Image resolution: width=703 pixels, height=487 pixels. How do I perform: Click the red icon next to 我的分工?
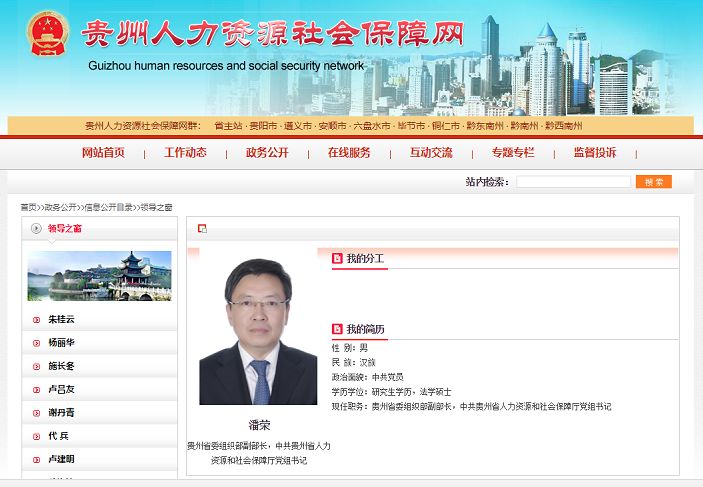[x=337, y=258]
